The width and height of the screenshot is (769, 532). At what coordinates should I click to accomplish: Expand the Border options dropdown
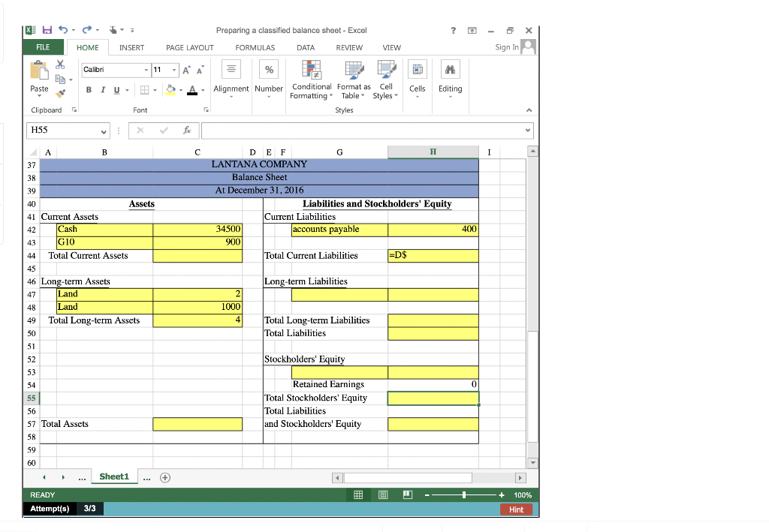155,89
